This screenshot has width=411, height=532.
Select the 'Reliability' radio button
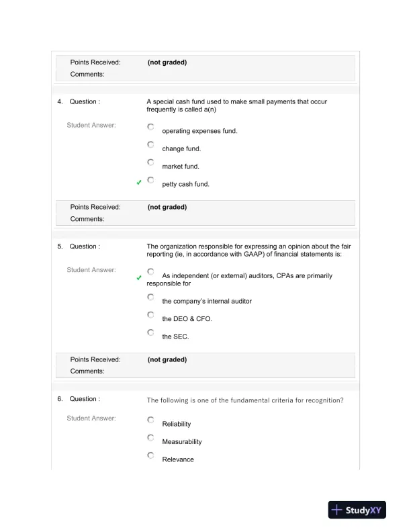click(x=150, y=420)
